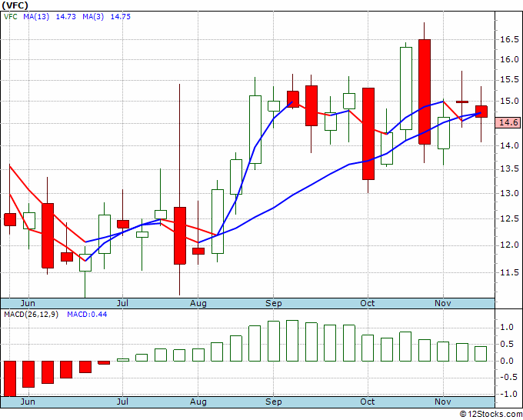Screen dimensions: 523x420
Task: Click Nov on the MACD time axis
Action: coord(443,402)
